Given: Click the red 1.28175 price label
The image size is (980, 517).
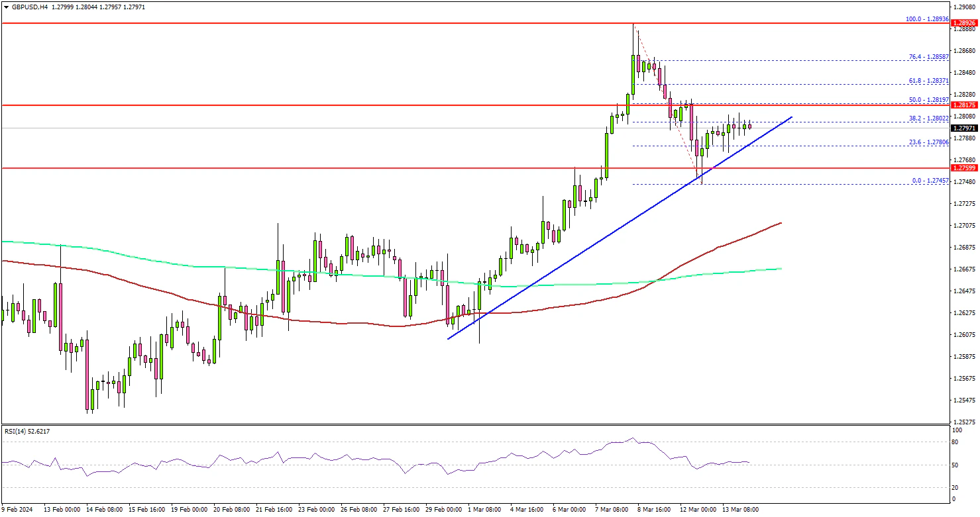Looking at the screenshot, I should tap(964, 105).
